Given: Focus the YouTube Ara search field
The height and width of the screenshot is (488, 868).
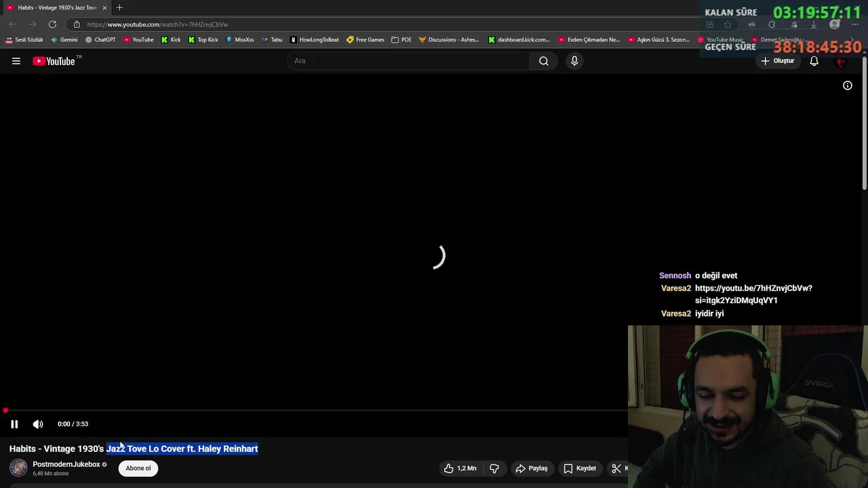Looking at the screenshot, I should pyautogui.click(x=409, y=61).
